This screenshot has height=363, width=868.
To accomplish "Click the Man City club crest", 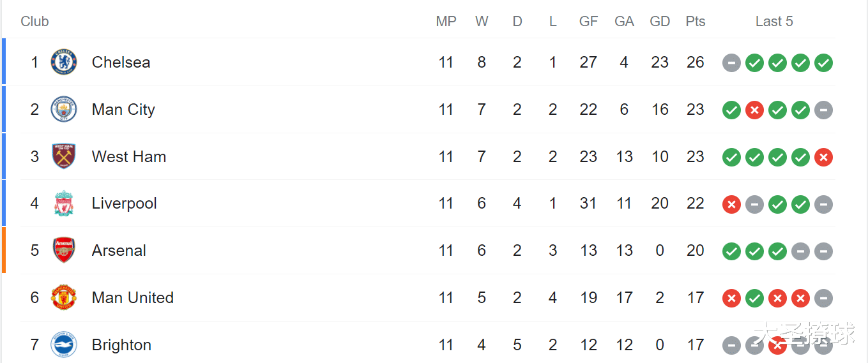I will [x=64, y=109].
